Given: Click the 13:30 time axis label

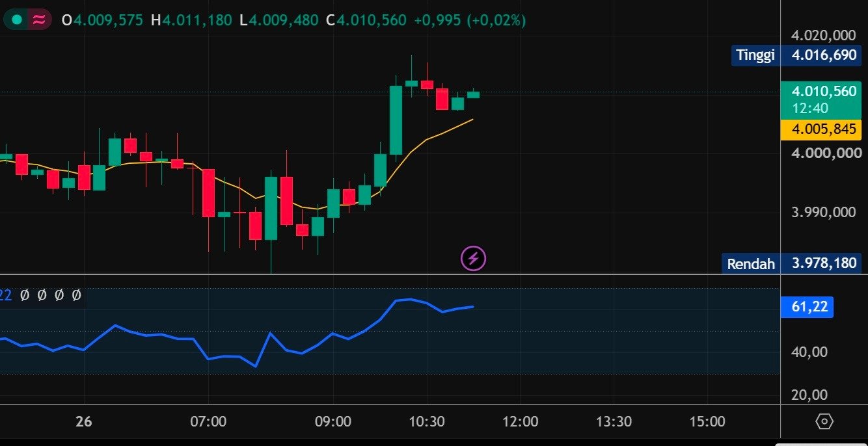Looking at the screenshot, I should 614,421.
